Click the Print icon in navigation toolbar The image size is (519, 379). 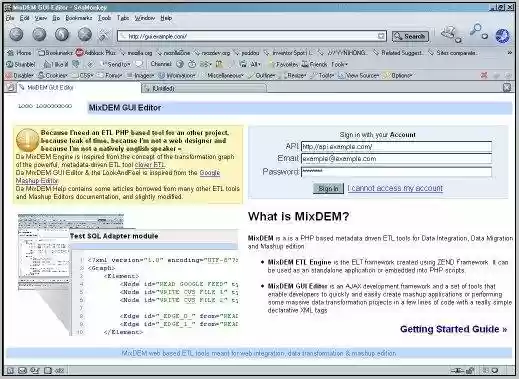450,34
